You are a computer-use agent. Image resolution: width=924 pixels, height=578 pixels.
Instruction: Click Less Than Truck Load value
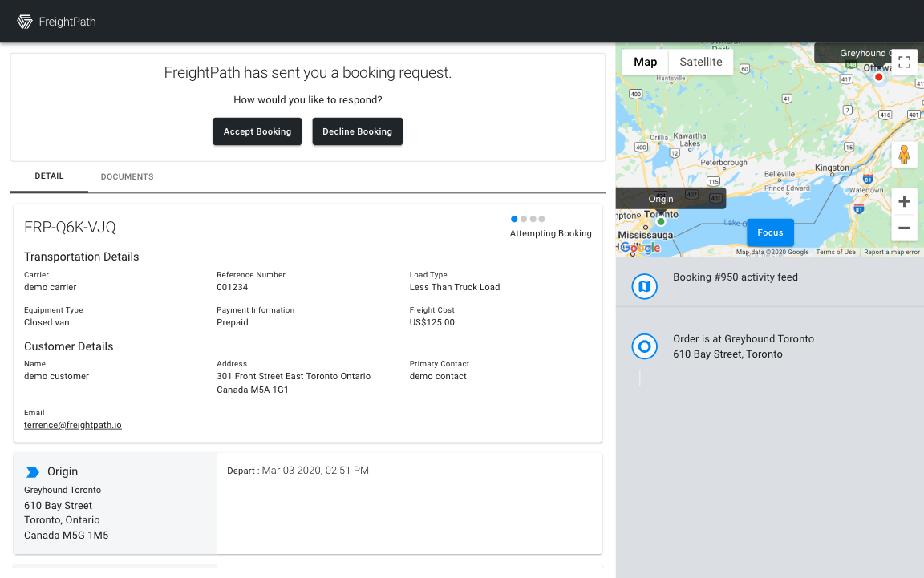tap(455, 287)
